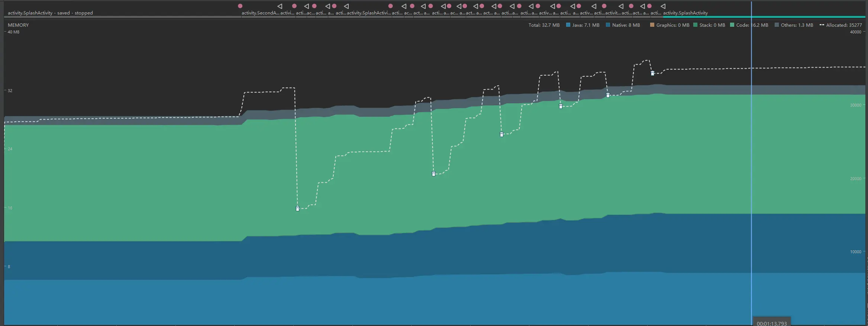Click the rightmost back-key triangle event
The image size is (868, 326).
pyautogui.click(x=663, y=6)
